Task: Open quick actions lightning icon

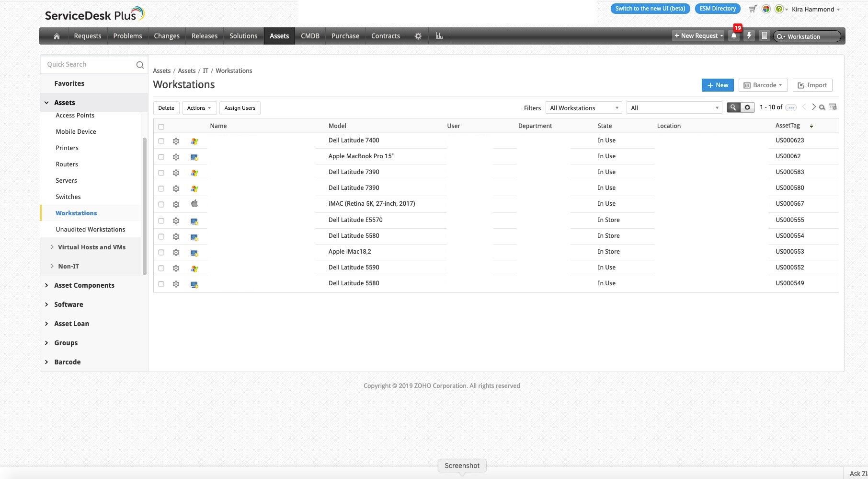Action: (x=749, y=36)
